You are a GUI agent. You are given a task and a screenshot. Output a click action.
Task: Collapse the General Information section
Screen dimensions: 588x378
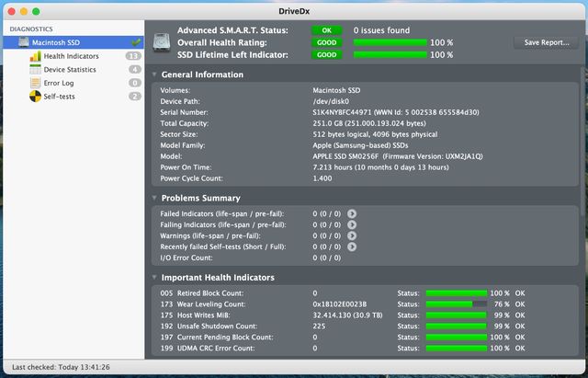(154, 74)
